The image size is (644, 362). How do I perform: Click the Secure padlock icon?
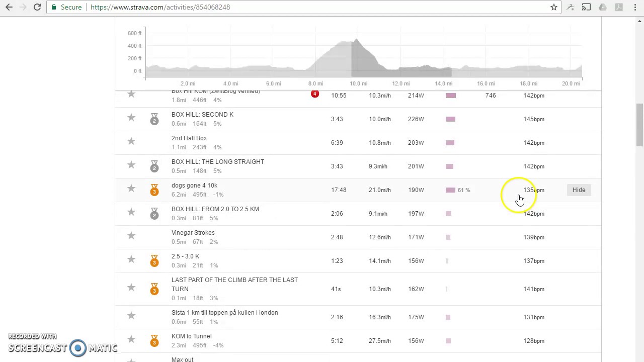point(54,7)
